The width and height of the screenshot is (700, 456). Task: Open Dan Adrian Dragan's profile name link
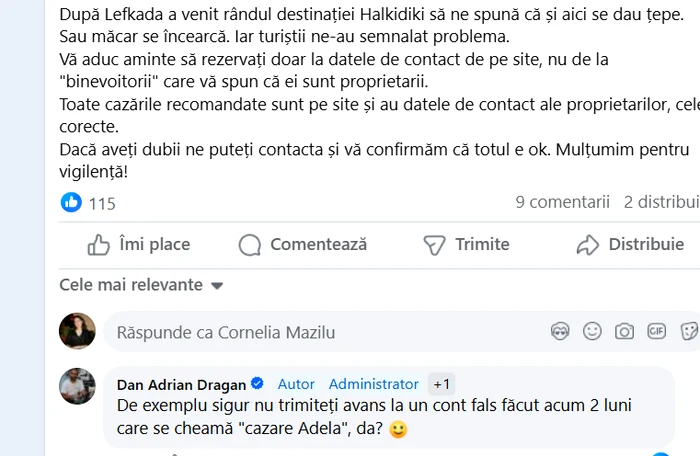tap(181, 384)
